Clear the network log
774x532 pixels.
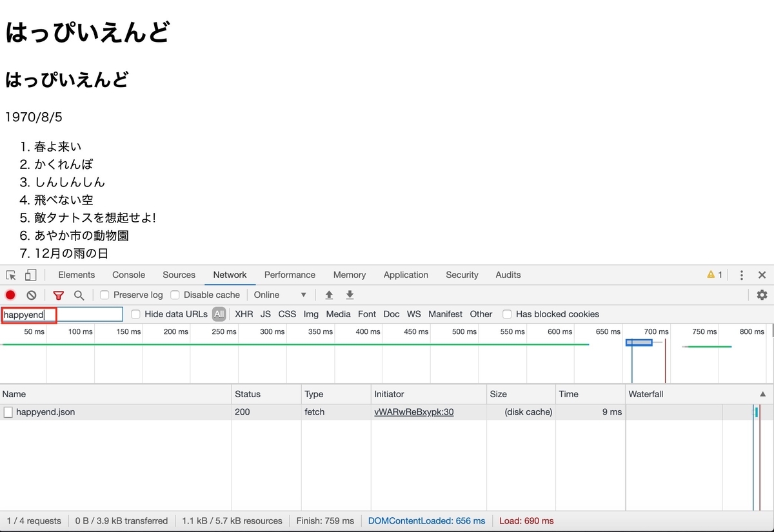point(31,295)
